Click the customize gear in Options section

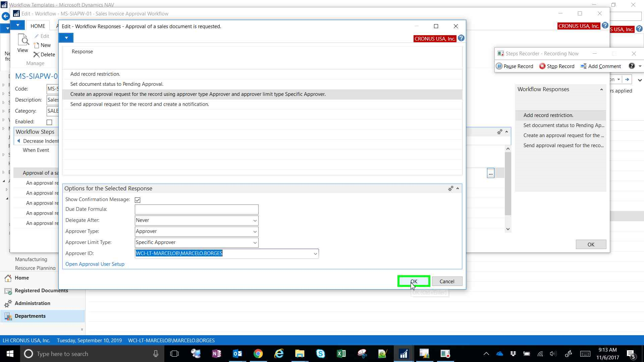tap(450, 188)
